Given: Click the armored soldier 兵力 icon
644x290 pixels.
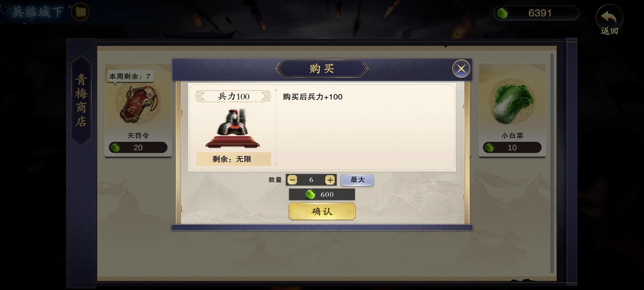Looking at the screenshot, I should (233, 128).
